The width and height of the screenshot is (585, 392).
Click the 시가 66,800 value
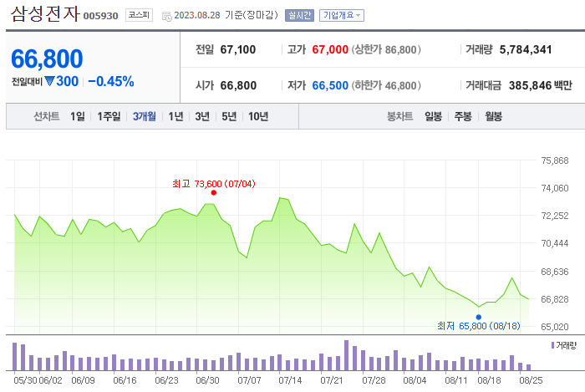click(238, 85)
